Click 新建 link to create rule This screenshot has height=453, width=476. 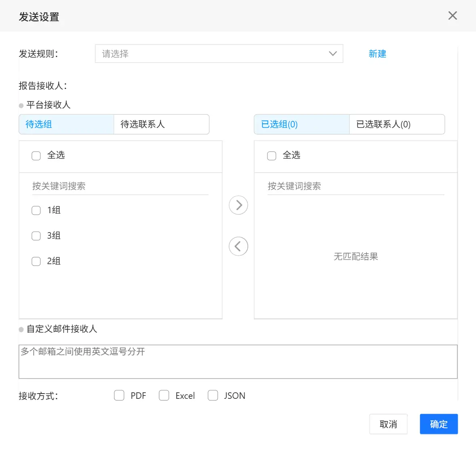coord(377,54)
